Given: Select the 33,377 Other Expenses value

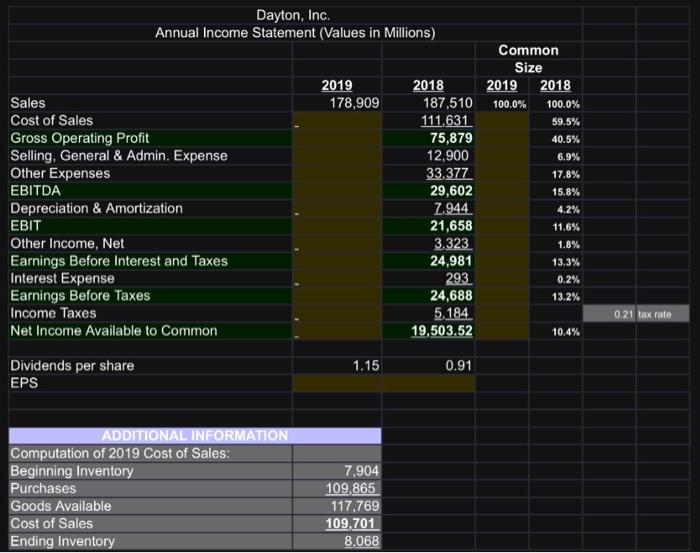Looking at the screenshot, I should click(447, 173).
